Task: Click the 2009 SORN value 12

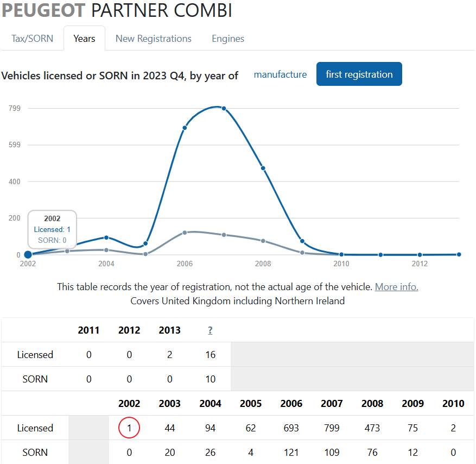Action: 412,453
